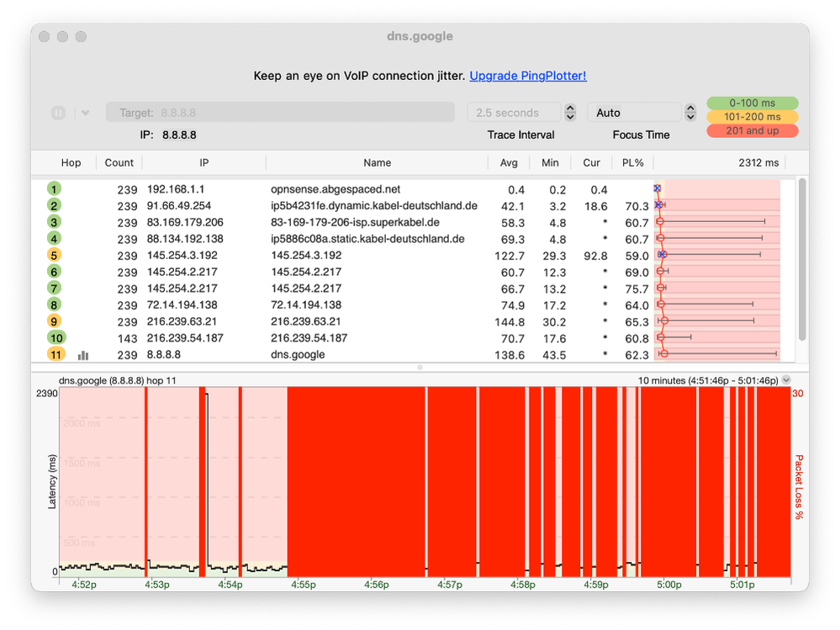Click the average value 122.7 for hop 5
This screenshot has height=630, width=840.
coord(510,256)
